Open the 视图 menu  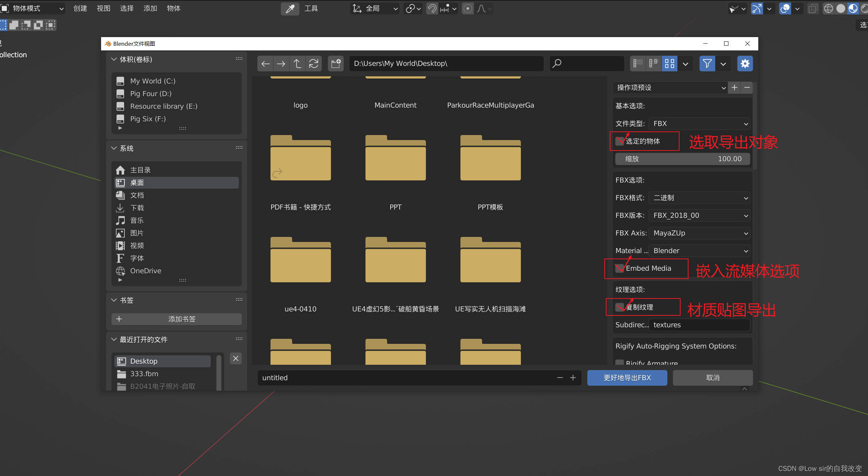click(x=103, y=8)
